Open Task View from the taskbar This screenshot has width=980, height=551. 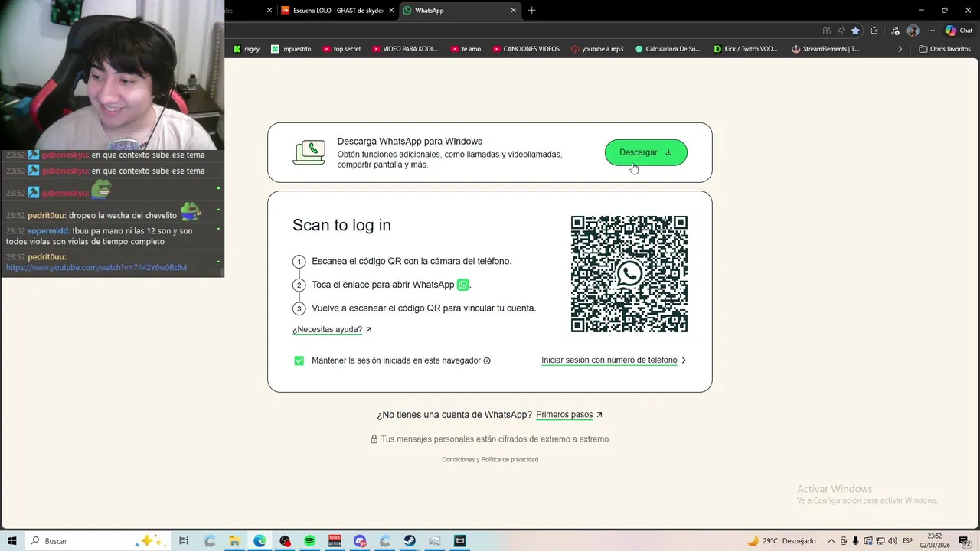(184, 541)
